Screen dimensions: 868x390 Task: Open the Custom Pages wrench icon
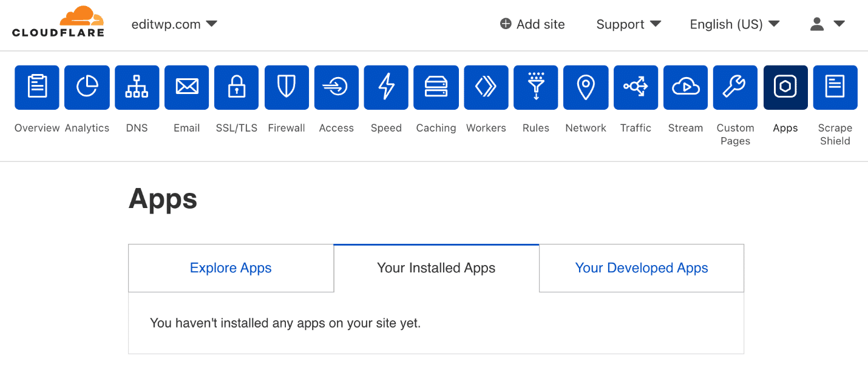click(x=735, y=87)
